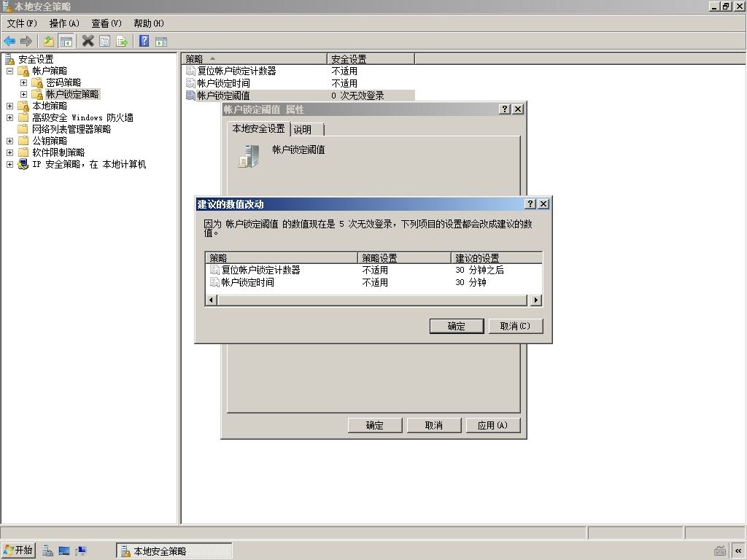
Task: Click the Delete X icon in the toolbar
Action: (x=88, y=41)
